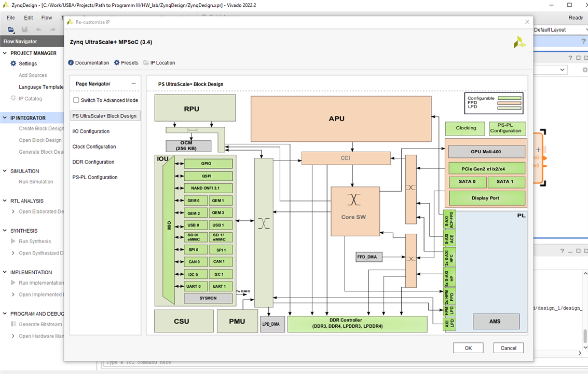Collapse the PROJECT MANAGER section
The width and height of the screenshot is (588, 374).
(5, 53)
